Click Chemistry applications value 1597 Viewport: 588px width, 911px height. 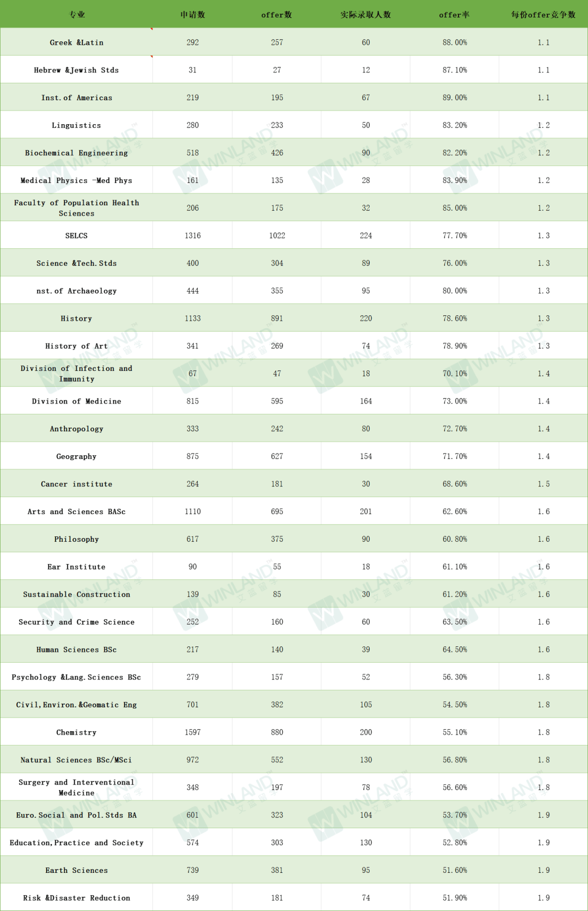(x=193, y=732)
